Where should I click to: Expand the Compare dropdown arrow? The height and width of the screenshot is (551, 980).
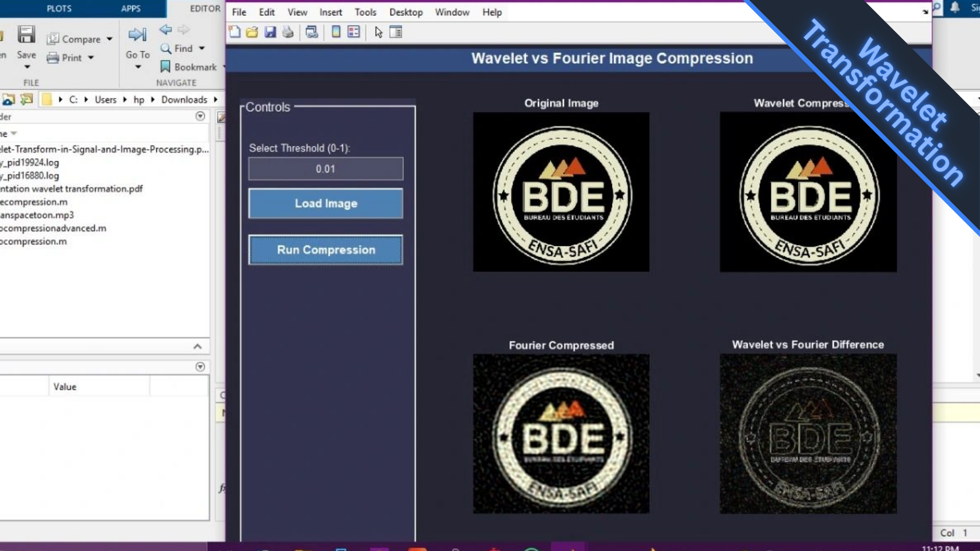110,39
